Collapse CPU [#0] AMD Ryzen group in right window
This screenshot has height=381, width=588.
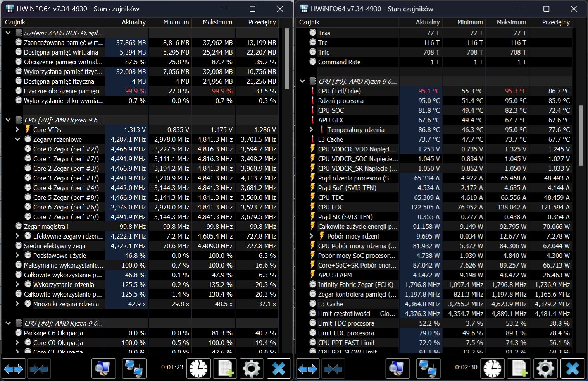coord(302,81)
